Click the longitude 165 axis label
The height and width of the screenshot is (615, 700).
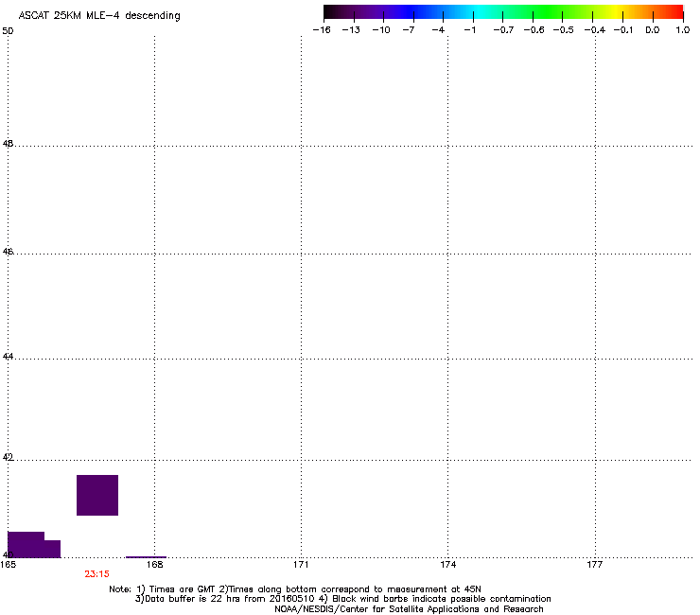(x=8, y=565)
